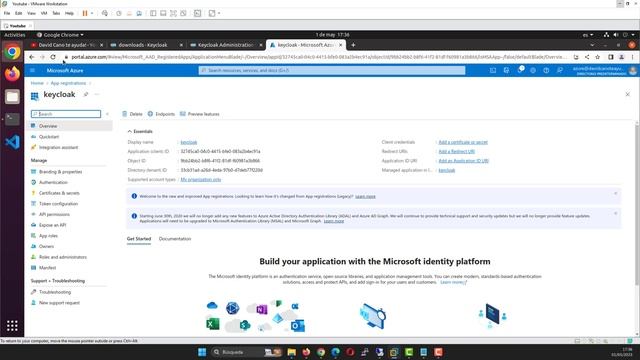Go to App registrations breadcrumb
This screenshot has width=640, height=360.
click(68, 83)
